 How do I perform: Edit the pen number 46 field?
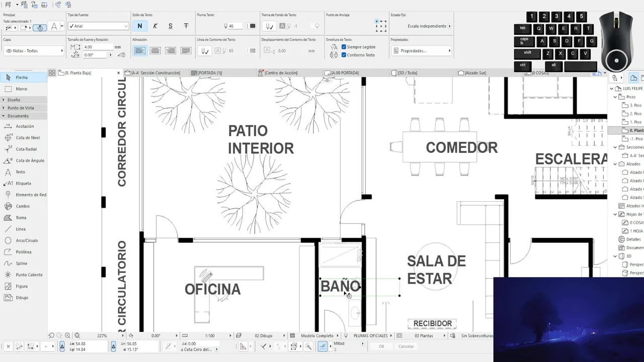click(x=236, y=26)
